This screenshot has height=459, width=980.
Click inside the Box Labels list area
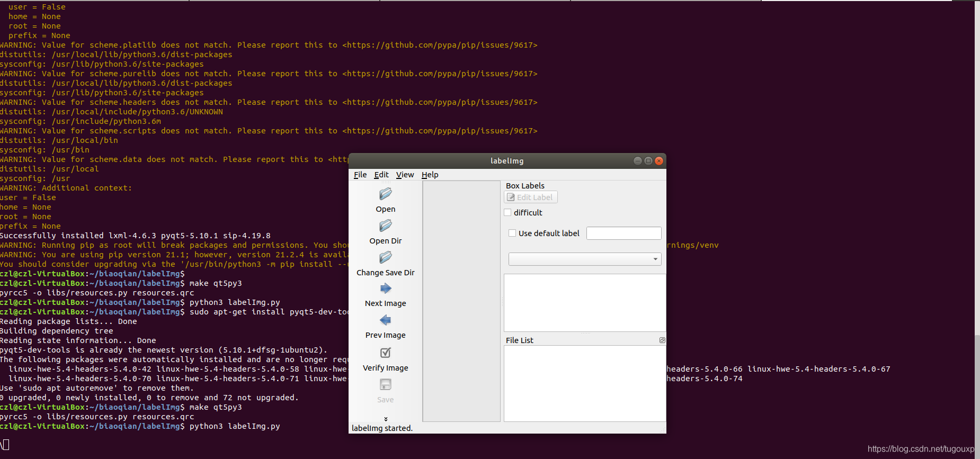585,303
